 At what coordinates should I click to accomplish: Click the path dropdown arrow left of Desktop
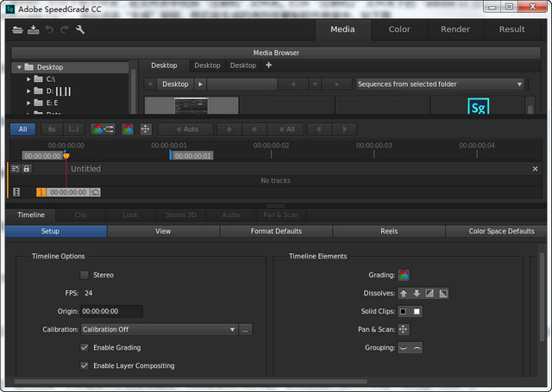150,84
